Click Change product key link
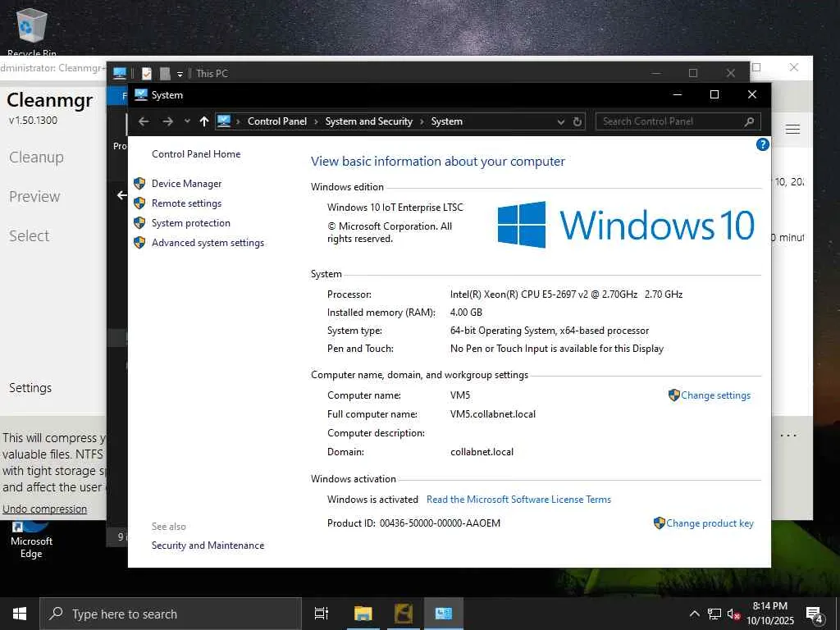The image size is (840, 630). [x=710, y=523]
